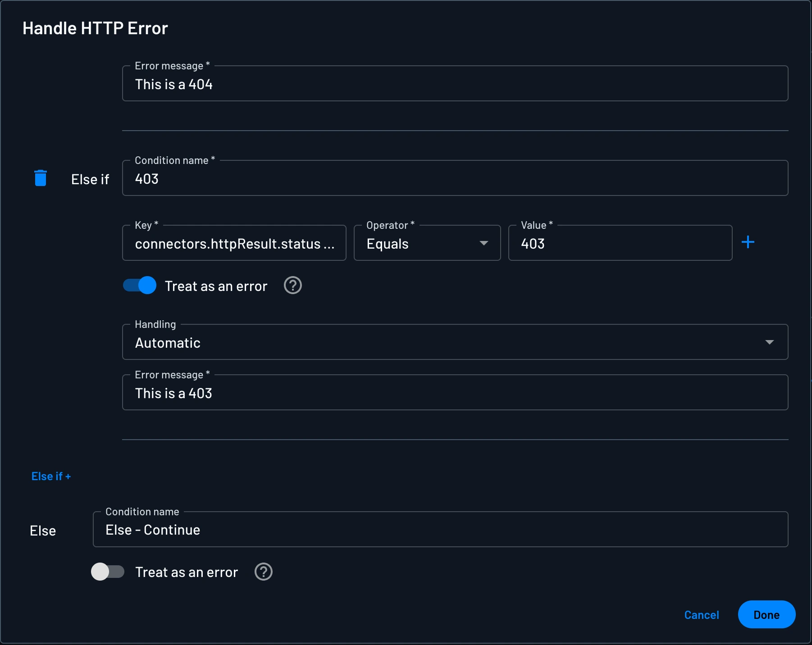The image size is (812, 645).
Task: Delete the 403 Else if condition
Action: click(41, 178)
